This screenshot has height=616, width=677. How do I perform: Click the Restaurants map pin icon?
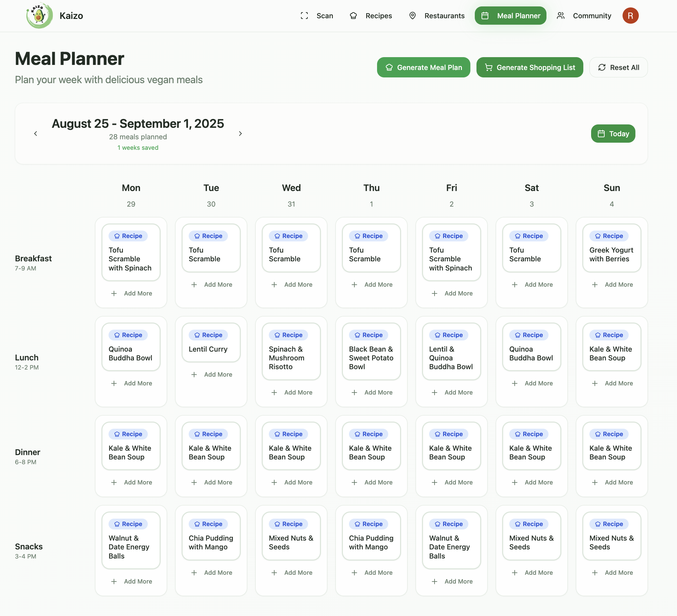pyautogui.click(x=412, y=16)
